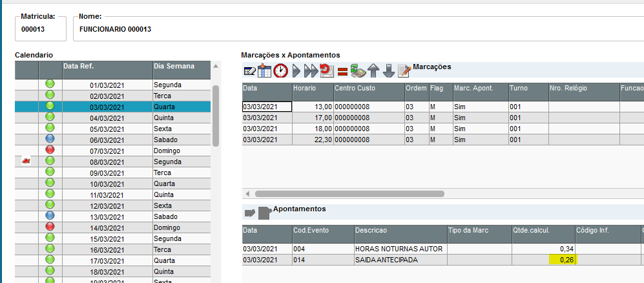Image resolution: width=644 pixels, height=283 pixels.
Task: Select calendar date 12/03/2021
Action: pyautogui.click(x=107, y=205)
